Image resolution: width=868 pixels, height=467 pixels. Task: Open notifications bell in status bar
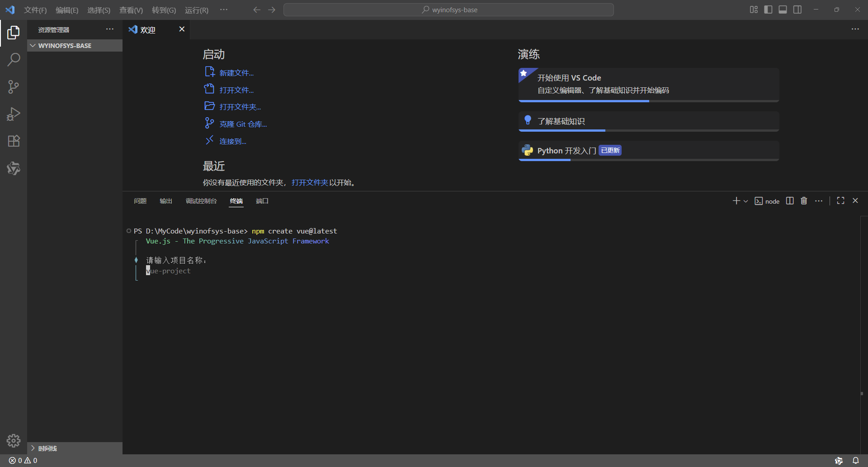855,460
